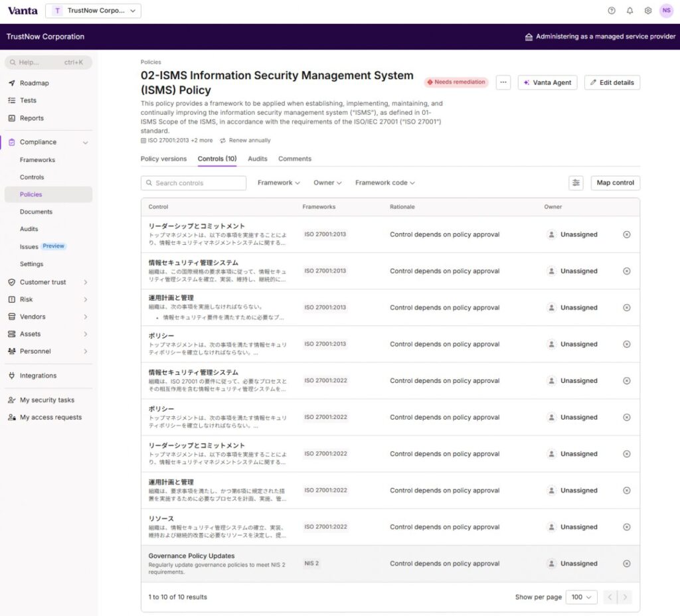Remove the Governance Policy Updates control mapping
Screen dimensions: 680x616
626,564
